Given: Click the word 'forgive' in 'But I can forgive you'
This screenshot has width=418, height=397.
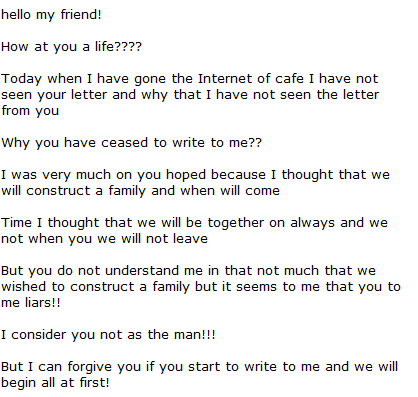Looking at the screenshot, I should click(x=90, y=367).
